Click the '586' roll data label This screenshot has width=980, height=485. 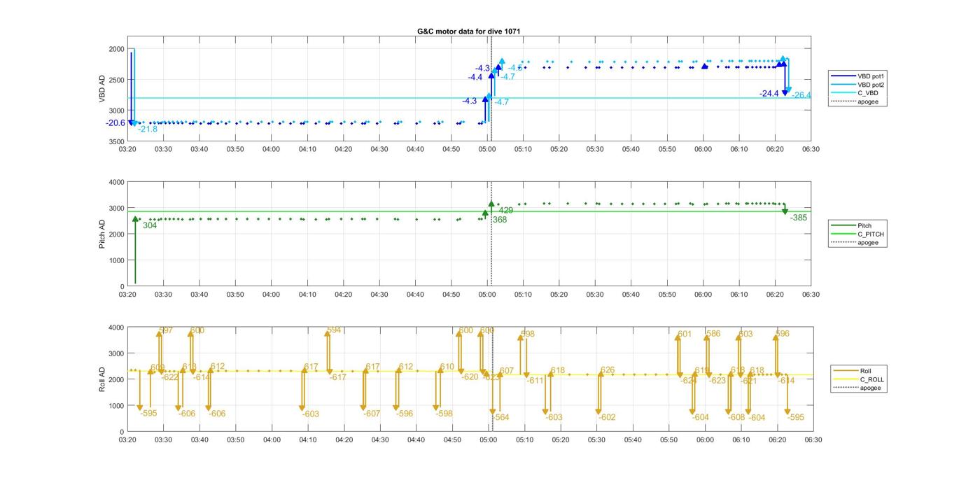[x=713, y=335]
